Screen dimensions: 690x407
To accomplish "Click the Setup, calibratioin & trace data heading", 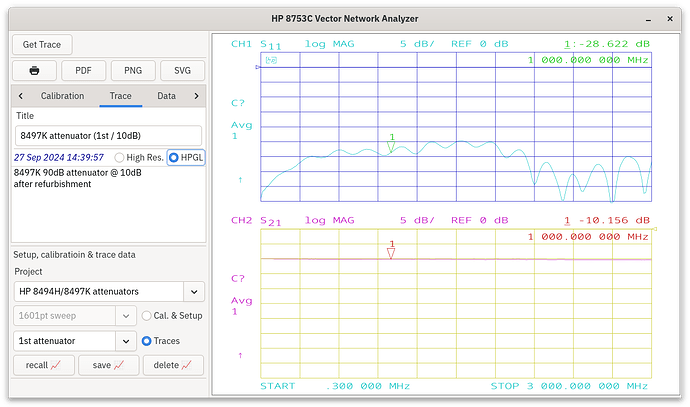I will click(x=74, y=255).
